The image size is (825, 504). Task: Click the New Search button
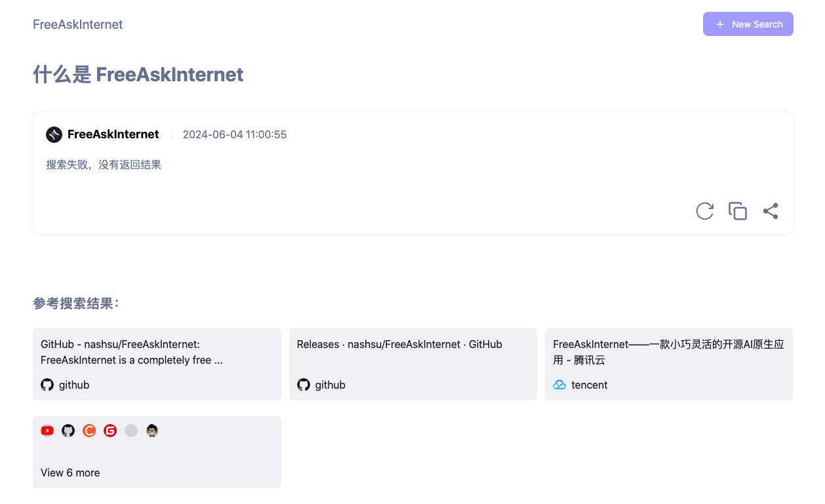point(748,24)
